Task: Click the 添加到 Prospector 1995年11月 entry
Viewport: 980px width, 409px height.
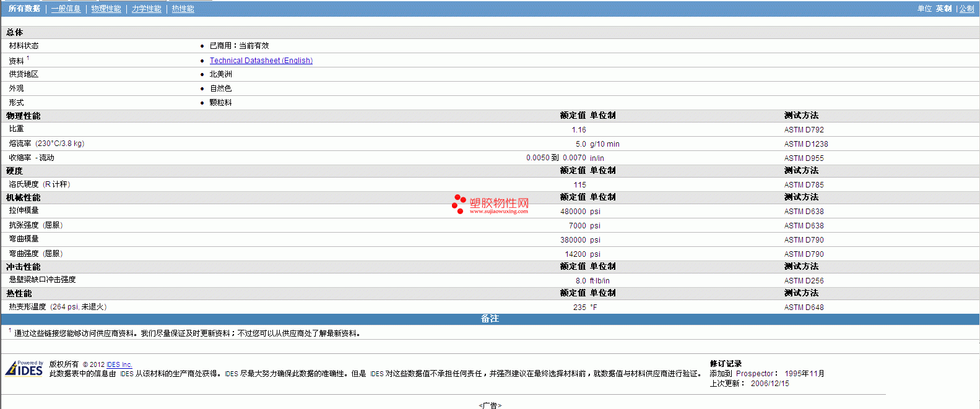Action: [767, 374]
